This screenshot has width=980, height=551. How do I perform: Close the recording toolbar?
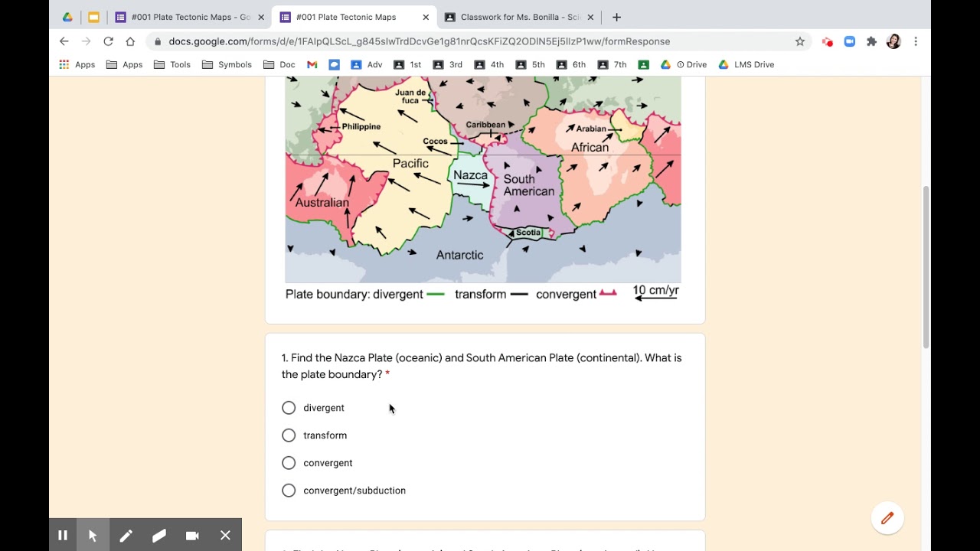[225, 536]
